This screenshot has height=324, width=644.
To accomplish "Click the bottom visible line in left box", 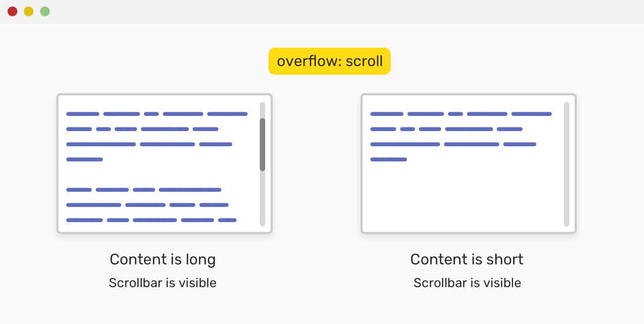I will [151, 220].
